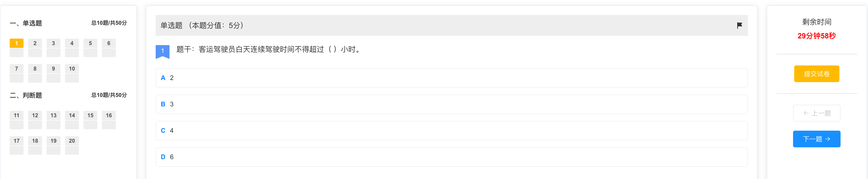This screenshot has width=868, height=179.
Task: Open question 8 from the navigator
Action: tap(35, 73)
